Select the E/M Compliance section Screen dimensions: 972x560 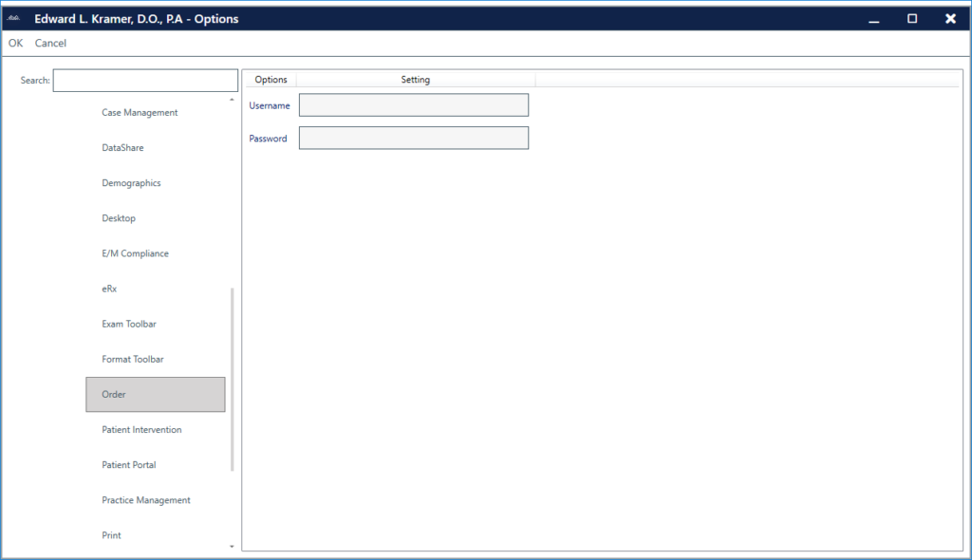[x=135, y=252]
